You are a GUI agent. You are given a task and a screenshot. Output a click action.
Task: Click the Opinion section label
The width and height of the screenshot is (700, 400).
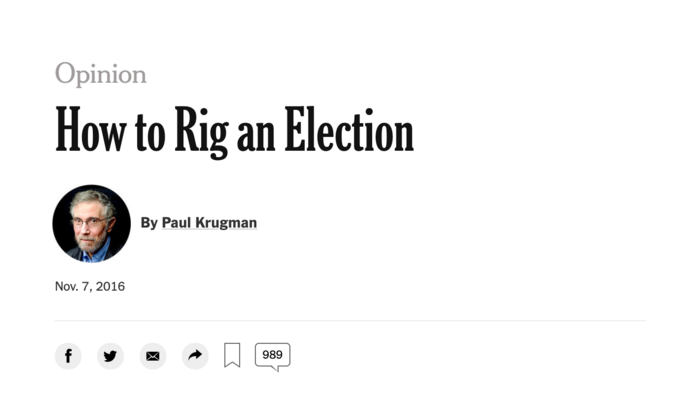coord(100,73)
